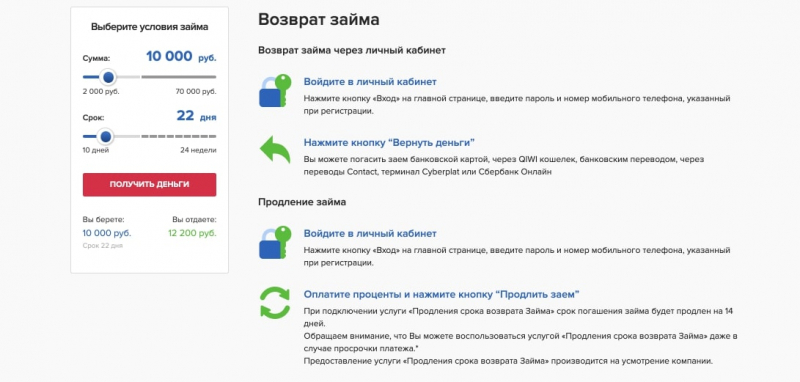Image resolution: width=800 pixels, height=382 pixels.
Task: Open the Войдите в личный кабинет link under Продление займа
Action: click(x=370, y=234)
